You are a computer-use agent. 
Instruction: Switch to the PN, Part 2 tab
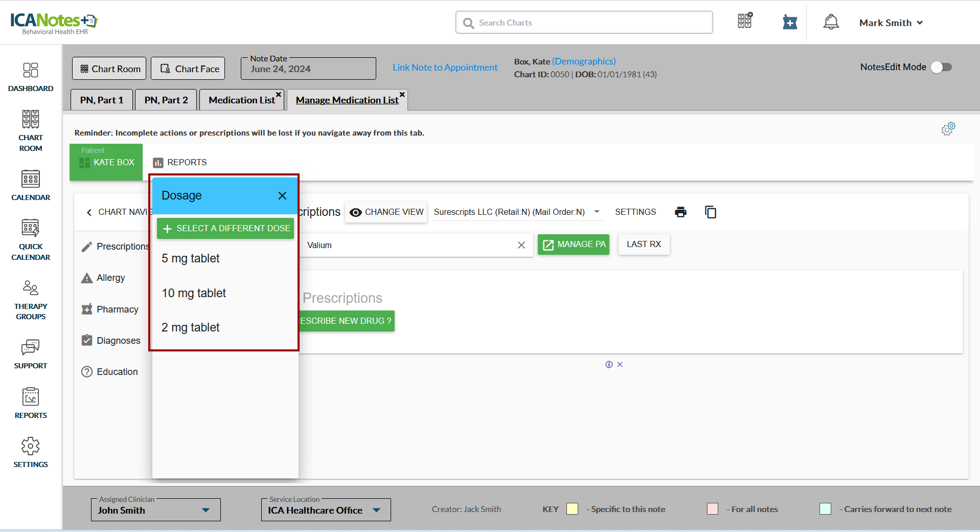[x=166, y=100]
